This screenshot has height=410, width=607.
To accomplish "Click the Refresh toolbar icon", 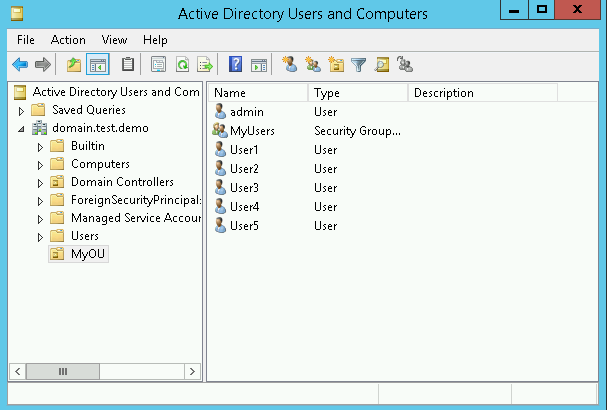I will (x=182, y=64).
